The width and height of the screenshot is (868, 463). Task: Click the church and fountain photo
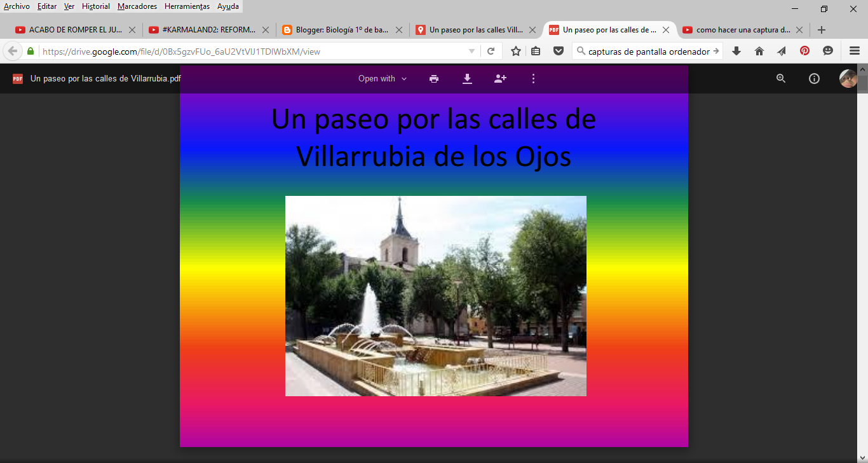click(x=436, y=296)
